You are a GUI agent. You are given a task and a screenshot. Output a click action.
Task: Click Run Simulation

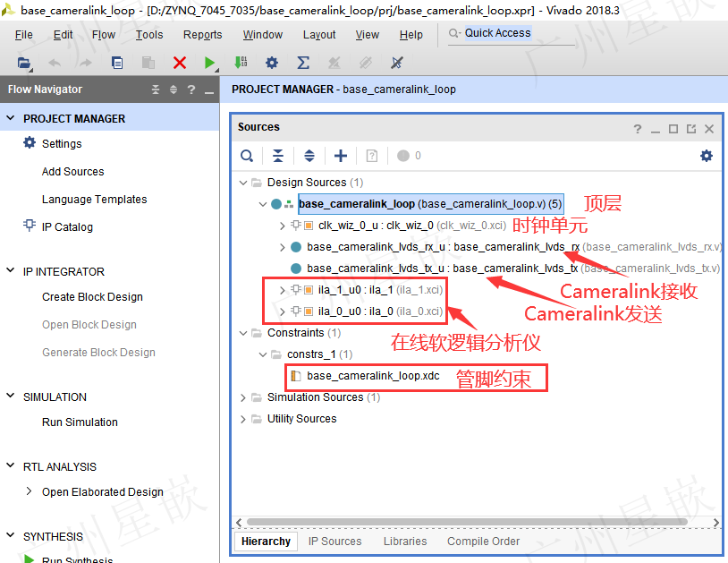point(80,422)
